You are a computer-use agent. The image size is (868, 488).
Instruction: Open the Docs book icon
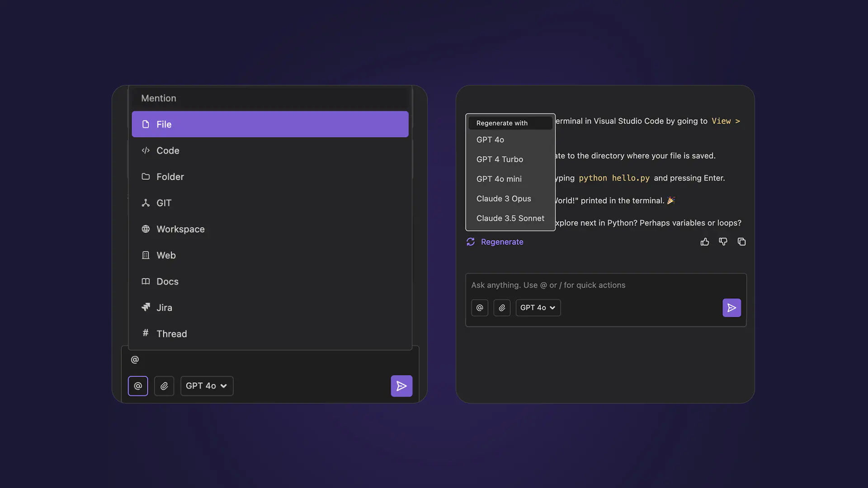click(x=146, y=282)
